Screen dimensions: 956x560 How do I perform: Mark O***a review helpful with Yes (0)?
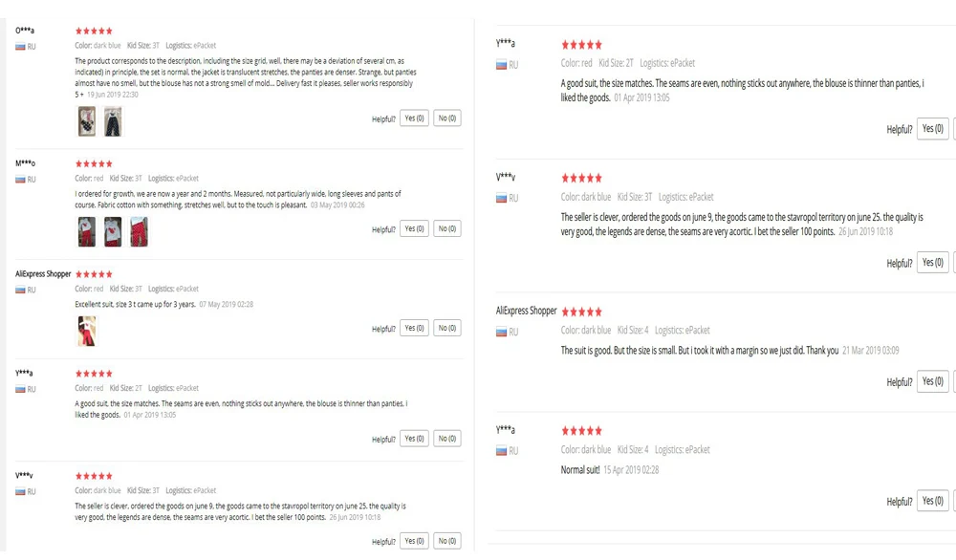[415, 118]
